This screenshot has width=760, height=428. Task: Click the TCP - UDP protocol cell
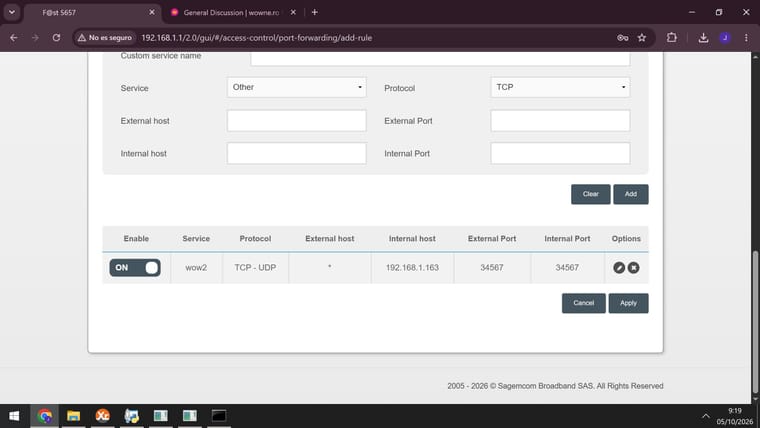[255, 268]
